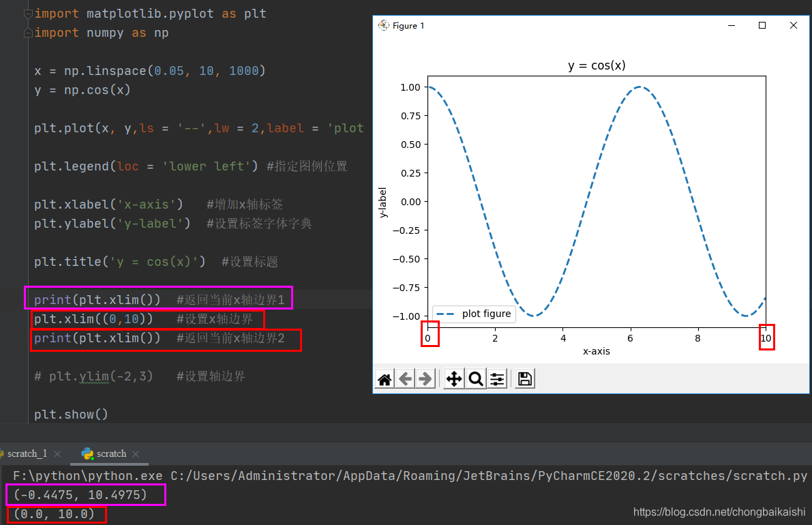Image resolution: width=812 pixels, height=525 pixels.
Task: Click the Python icon on the scratch tab
Action: [x=87, y=453]
